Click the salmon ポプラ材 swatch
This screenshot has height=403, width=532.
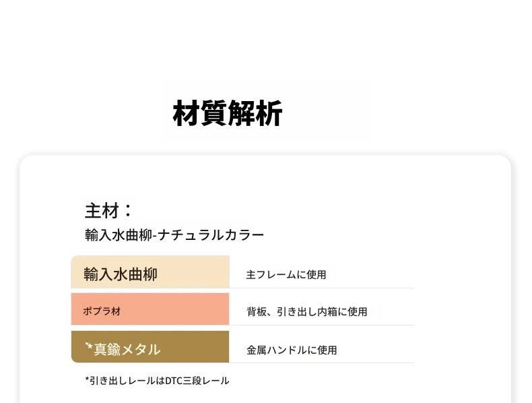pos(150,309)
